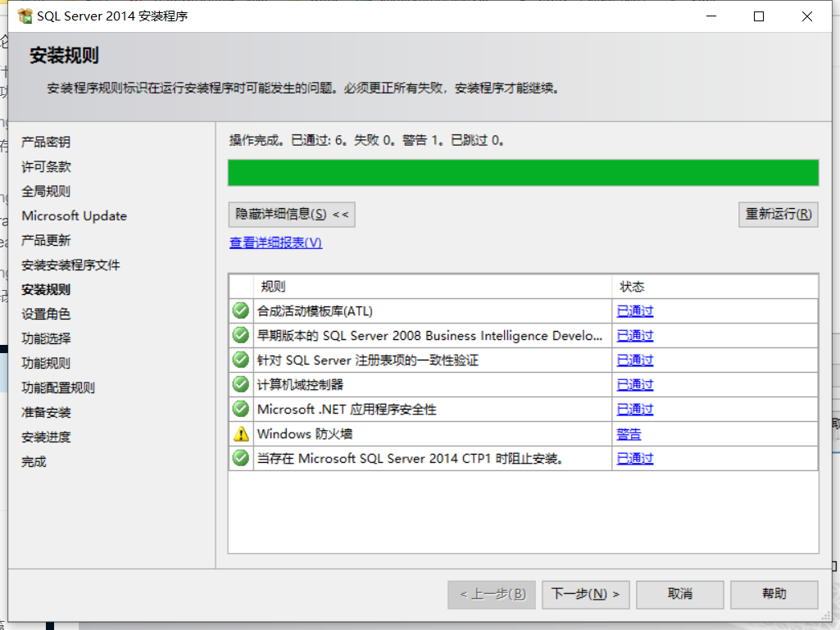Click 取消 to cancel setup
840x630 pixels.
click(x=679, y=594)
